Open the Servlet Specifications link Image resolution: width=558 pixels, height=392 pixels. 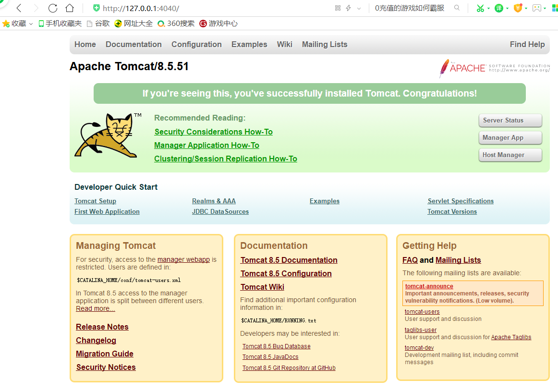coord(461,201)
